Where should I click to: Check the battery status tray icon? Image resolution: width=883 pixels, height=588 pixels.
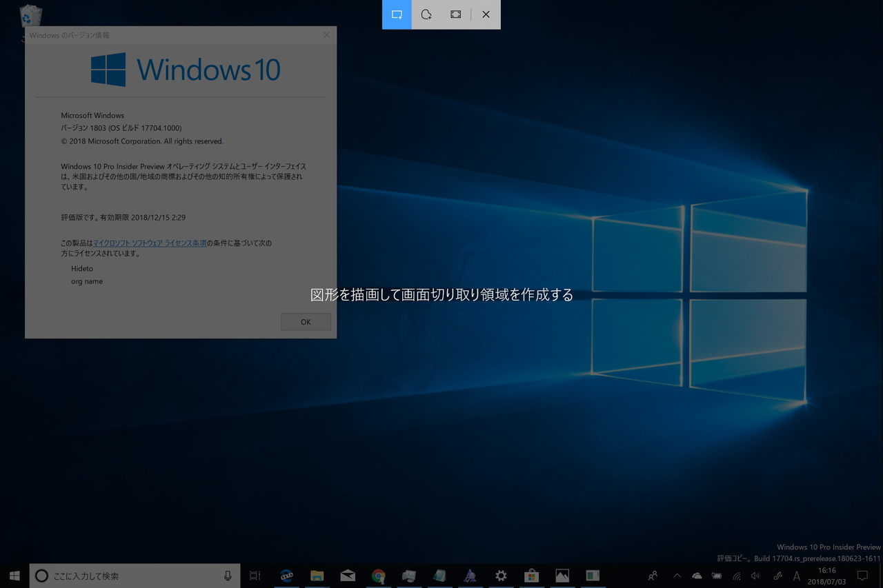click(717, 576)
